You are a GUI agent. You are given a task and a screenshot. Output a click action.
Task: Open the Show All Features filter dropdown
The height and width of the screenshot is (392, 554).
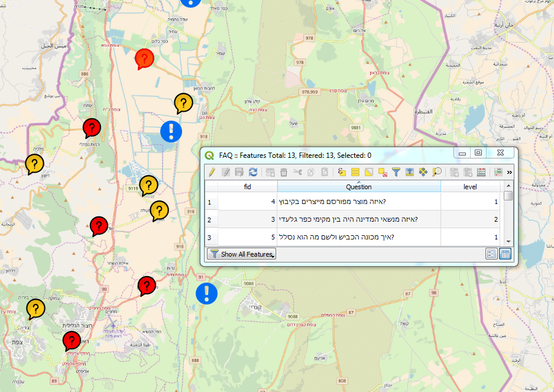[x=241, y=254]
